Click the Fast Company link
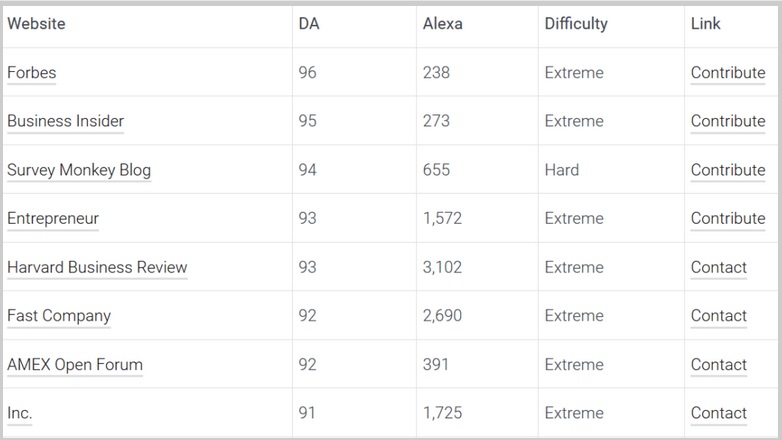Viewport: 782px width, 440px height. (59, 316)
